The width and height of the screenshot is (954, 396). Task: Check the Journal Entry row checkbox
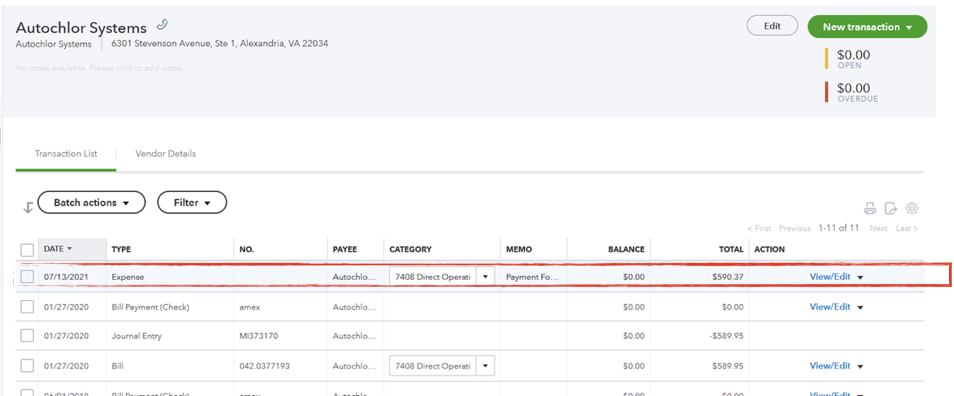pyautogui.click(x=27, y=336)
